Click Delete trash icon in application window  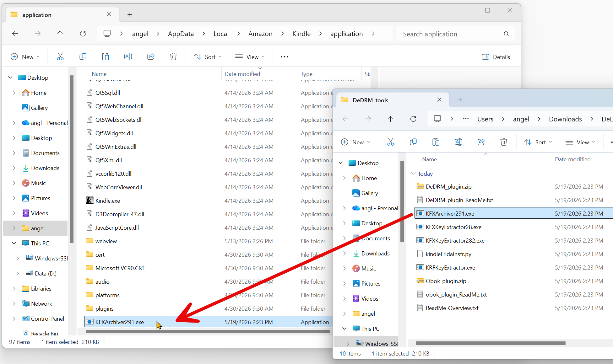pos(173,57)
